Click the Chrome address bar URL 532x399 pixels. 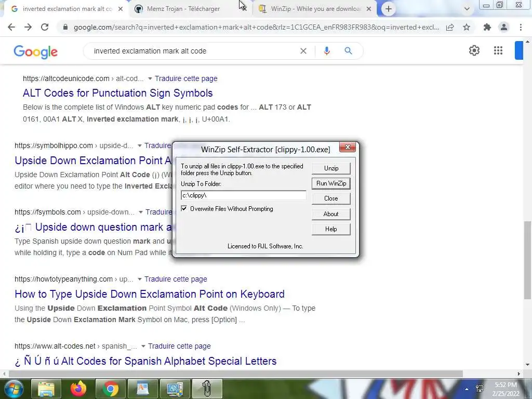click(x=256, y=27)
